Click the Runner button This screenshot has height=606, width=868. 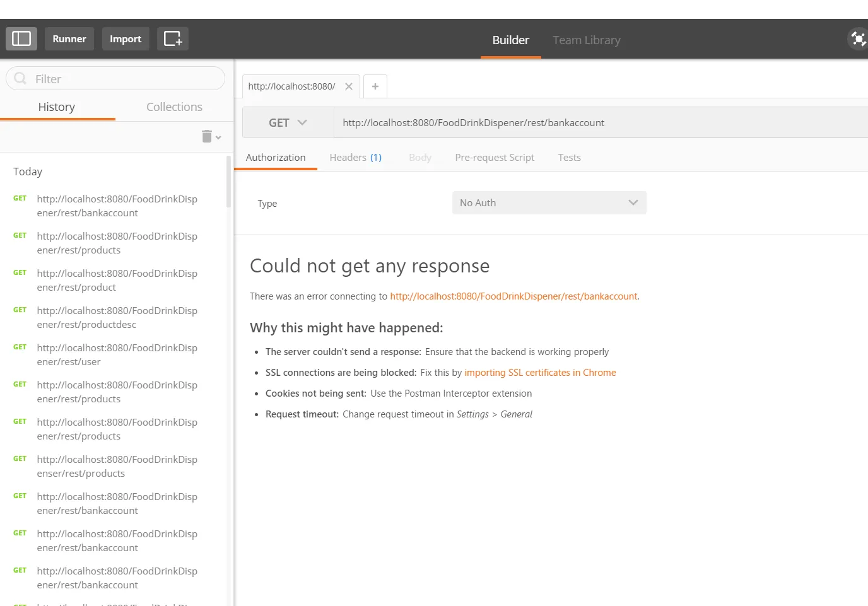tap(69, 38)
